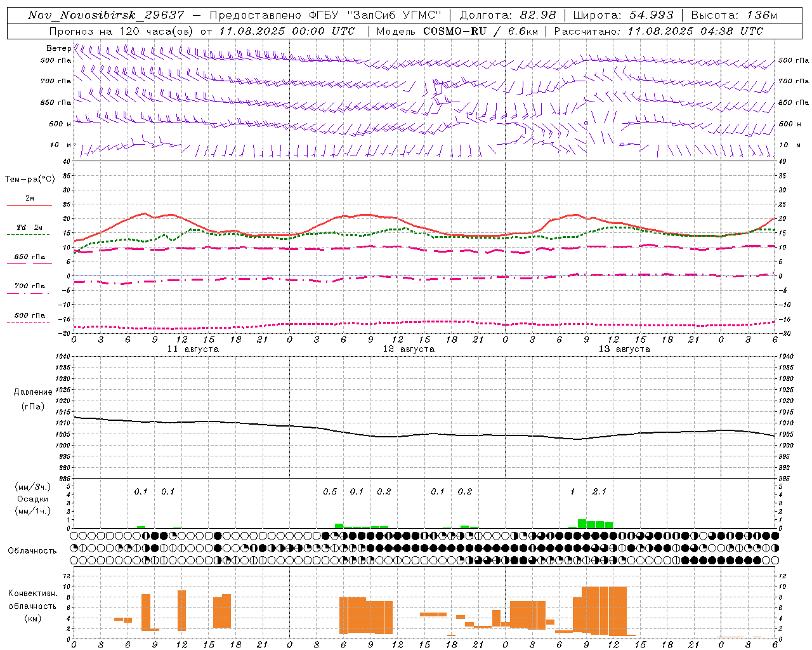Click the 2.1 precipitation value
Screen dimensions: 812x650
tap(599, 491)
